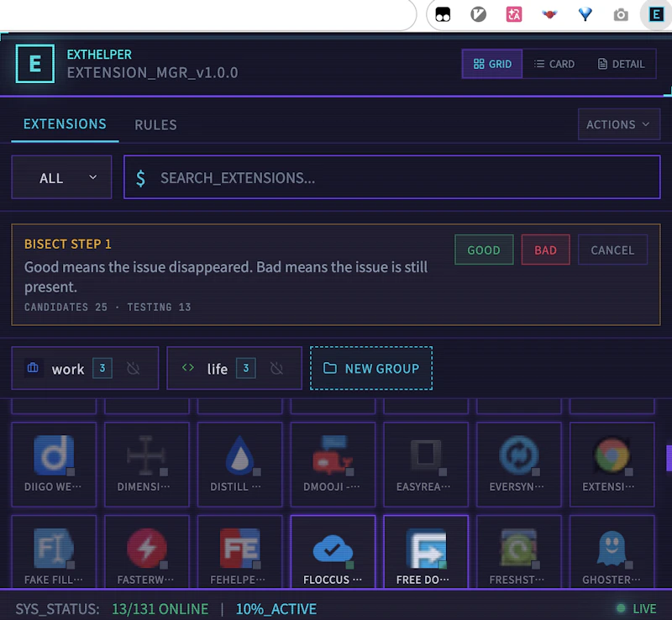Click the code brackets icon of life group

[x=188, y=367]
